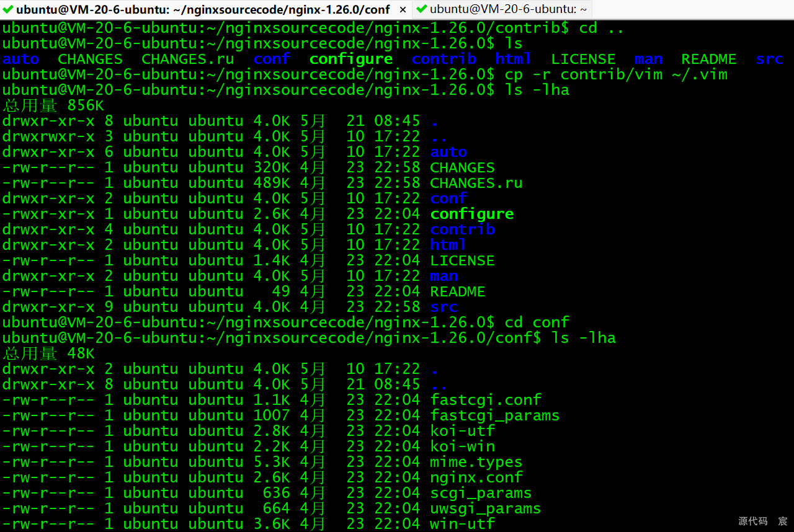Click the blue html directory in the long listing

coord(448,245)
